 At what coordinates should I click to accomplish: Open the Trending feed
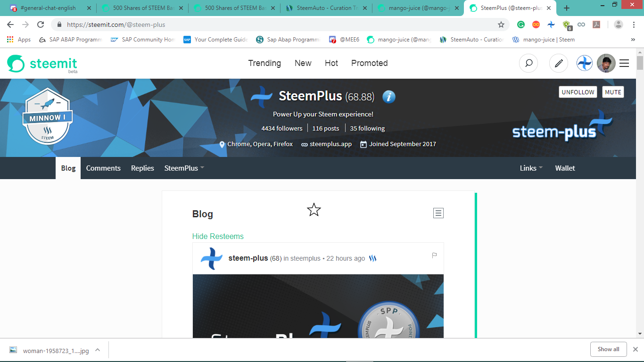[264, 63]
